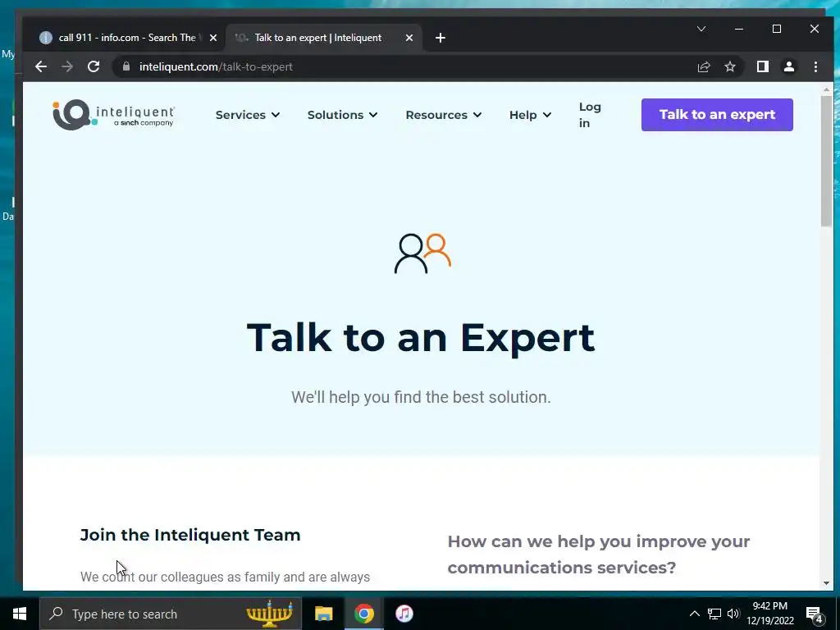Screen dimensions: 840x630
Task: Expand the Solutions menu
Action: (x=342, y=115)
